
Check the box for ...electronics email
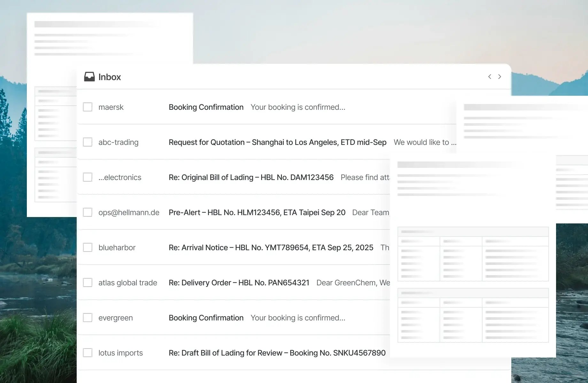88,177
